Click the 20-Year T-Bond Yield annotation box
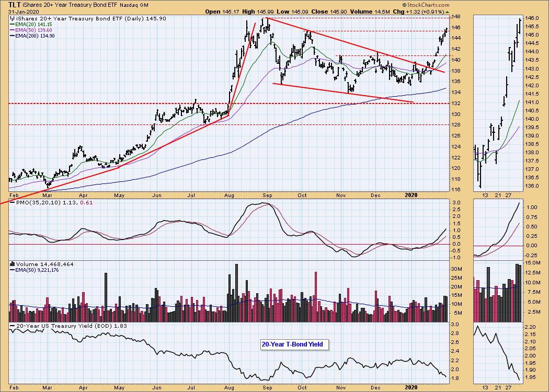The width and height of the screenshot is (549, 392). [295, 344]
